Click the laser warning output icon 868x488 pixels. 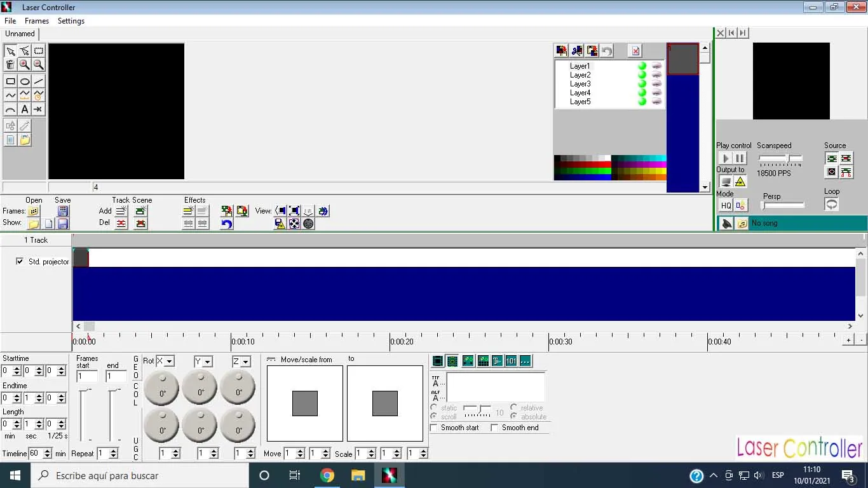(x=740, y=182)
